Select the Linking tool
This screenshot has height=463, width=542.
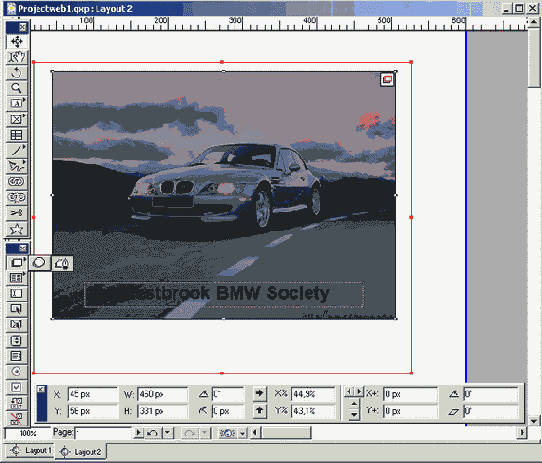pyautogui.click(x=16, y=182)
